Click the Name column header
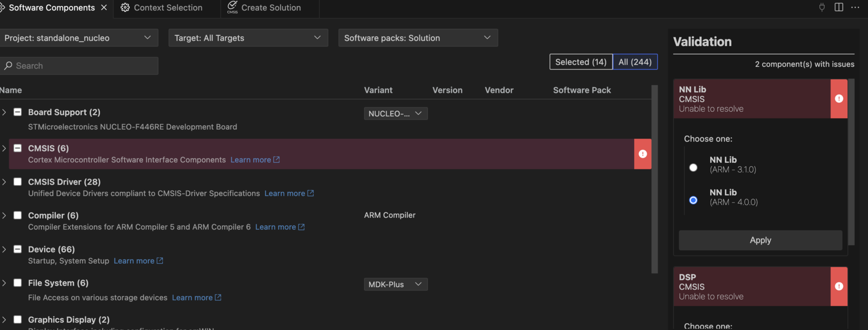The width and height of the screenshot is (868, 330). (11, 90)
